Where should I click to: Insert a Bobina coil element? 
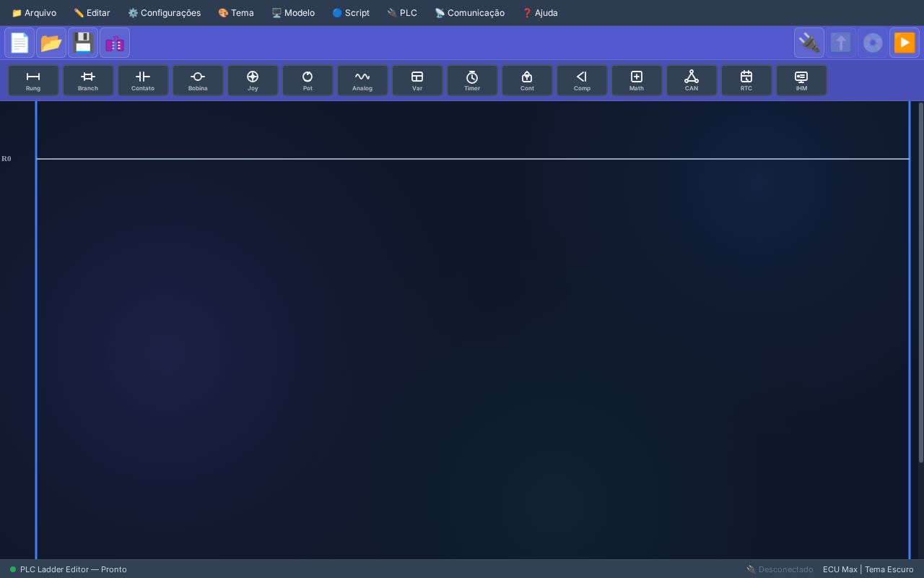(198, 80)
